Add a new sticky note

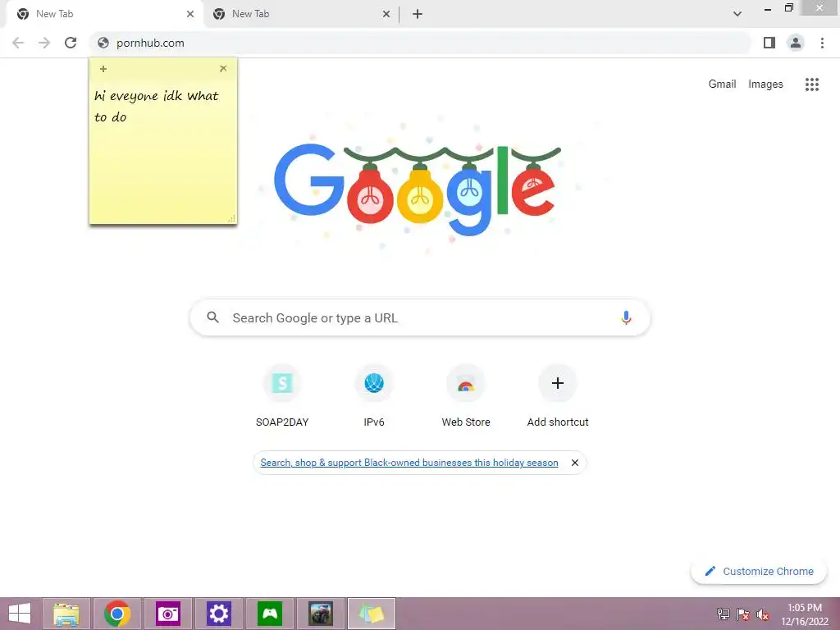(x=103, y=69)
